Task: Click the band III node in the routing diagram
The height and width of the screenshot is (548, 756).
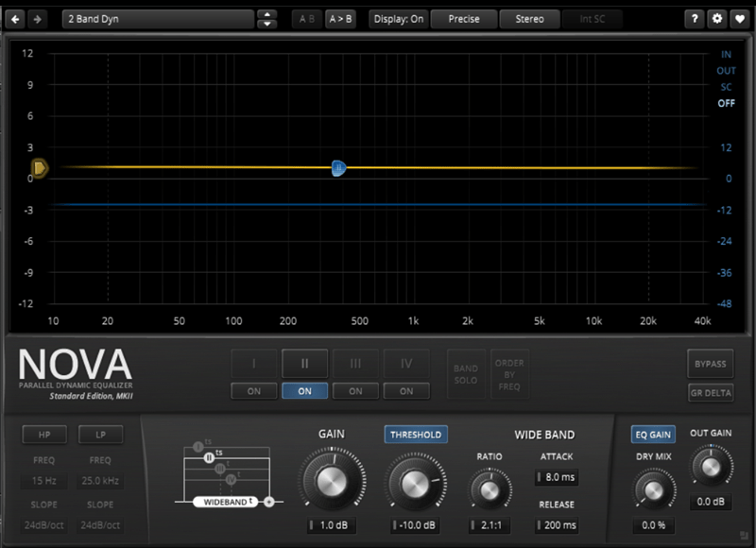Action: [220, 469]
